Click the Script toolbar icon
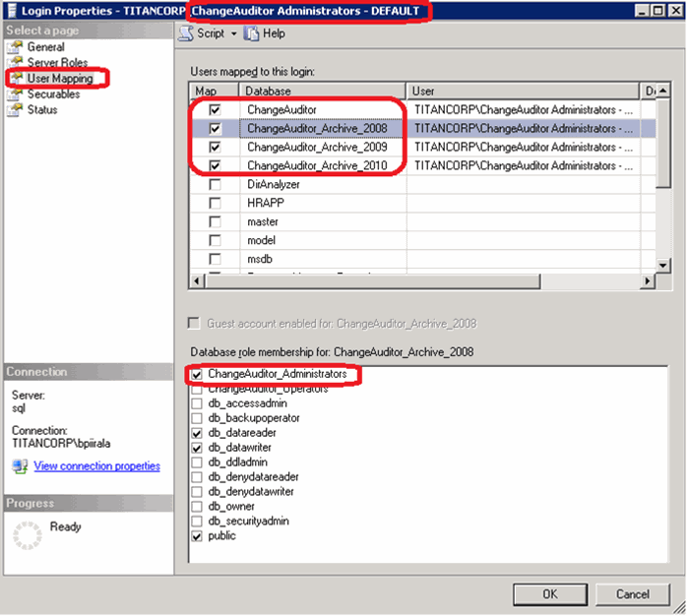 pos(186,33)
